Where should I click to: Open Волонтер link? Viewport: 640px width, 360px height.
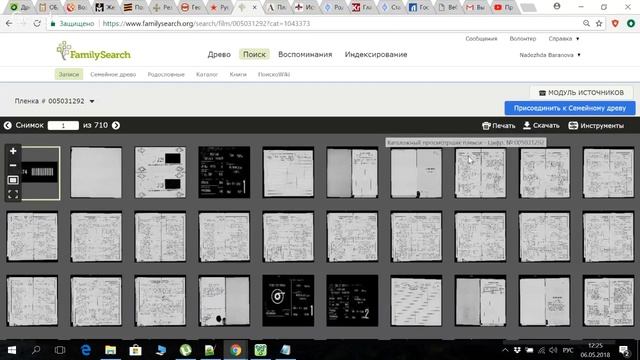522,38
